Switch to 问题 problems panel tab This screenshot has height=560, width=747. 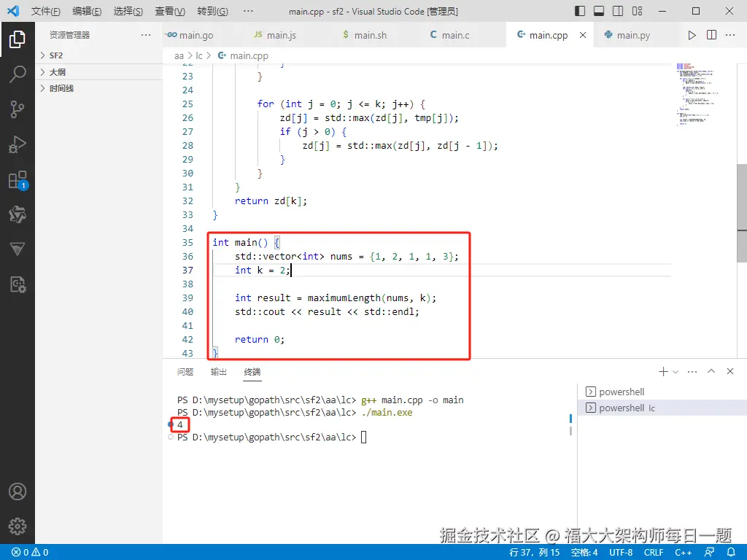[x=185, y=372]
